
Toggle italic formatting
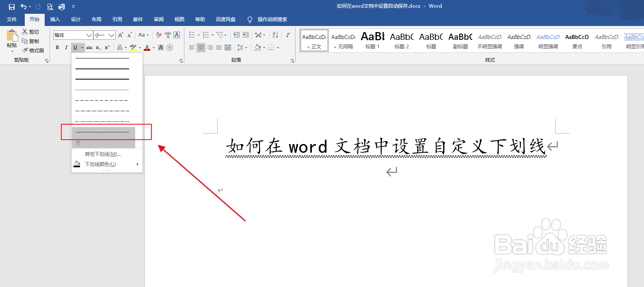click(66, 47)
